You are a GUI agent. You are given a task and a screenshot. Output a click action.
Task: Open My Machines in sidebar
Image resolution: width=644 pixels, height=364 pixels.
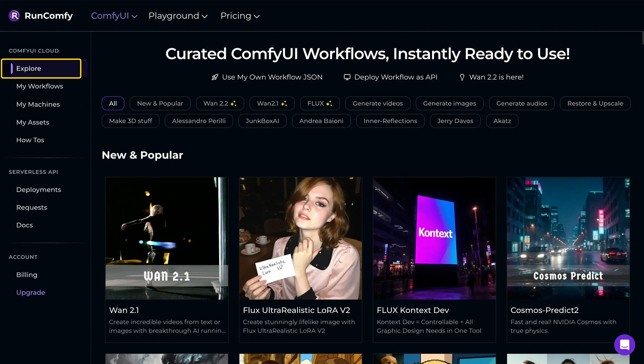38,104
